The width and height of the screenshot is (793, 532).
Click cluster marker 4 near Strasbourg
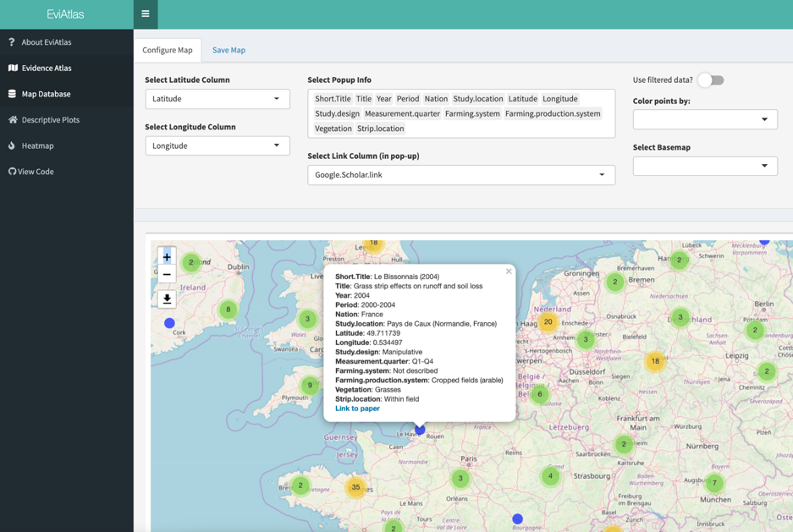pos(550,475)
